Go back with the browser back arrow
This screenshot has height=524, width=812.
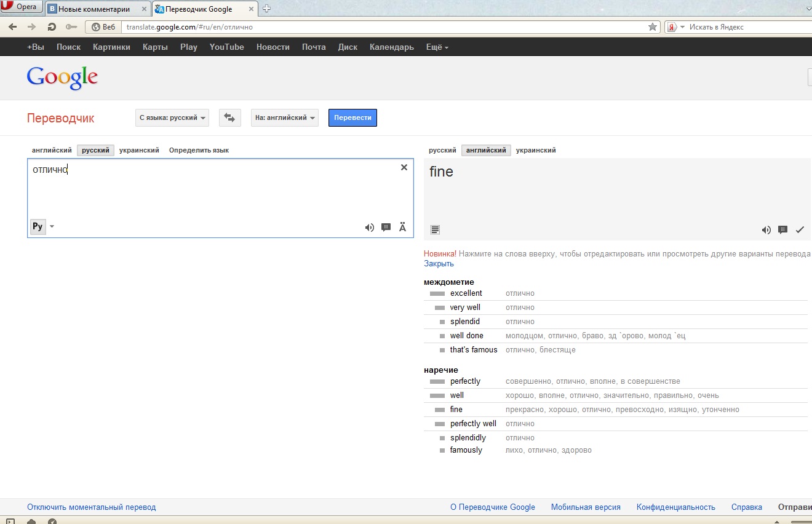(13, 27)
